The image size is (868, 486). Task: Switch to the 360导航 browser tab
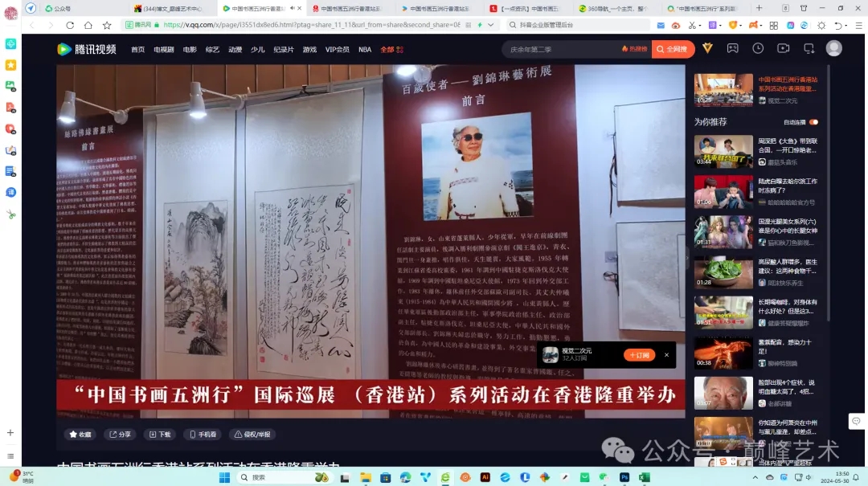click(615, 8)
